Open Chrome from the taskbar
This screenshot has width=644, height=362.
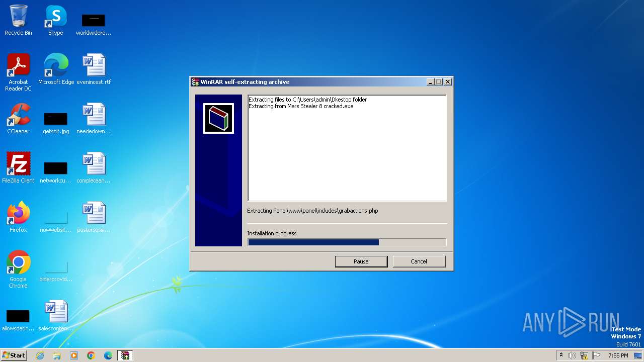(x=91, y=355)
